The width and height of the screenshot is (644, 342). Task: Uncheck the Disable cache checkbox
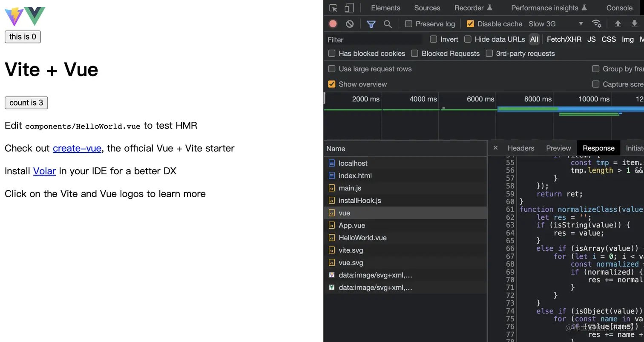tap(470, 24)
